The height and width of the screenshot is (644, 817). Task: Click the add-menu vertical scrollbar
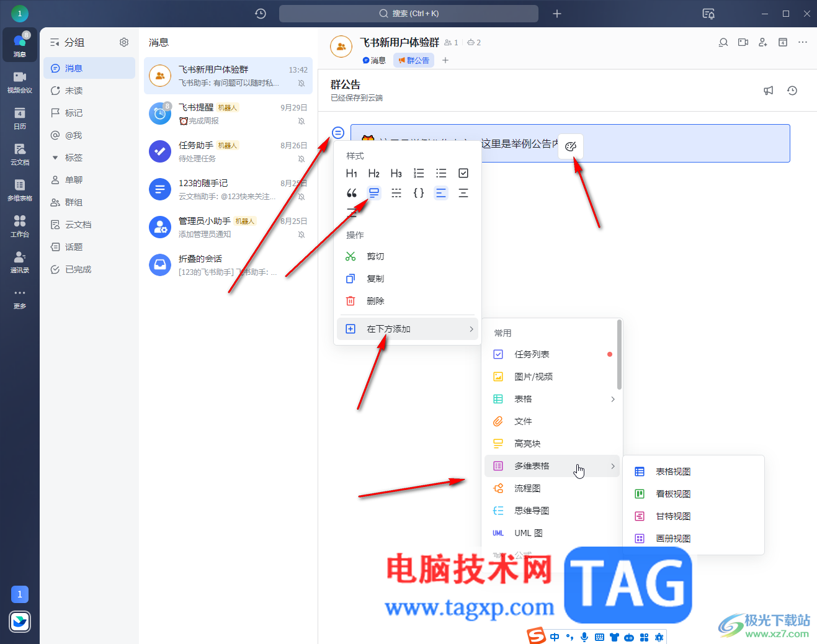pyautogui.click(x=619, y=355)
